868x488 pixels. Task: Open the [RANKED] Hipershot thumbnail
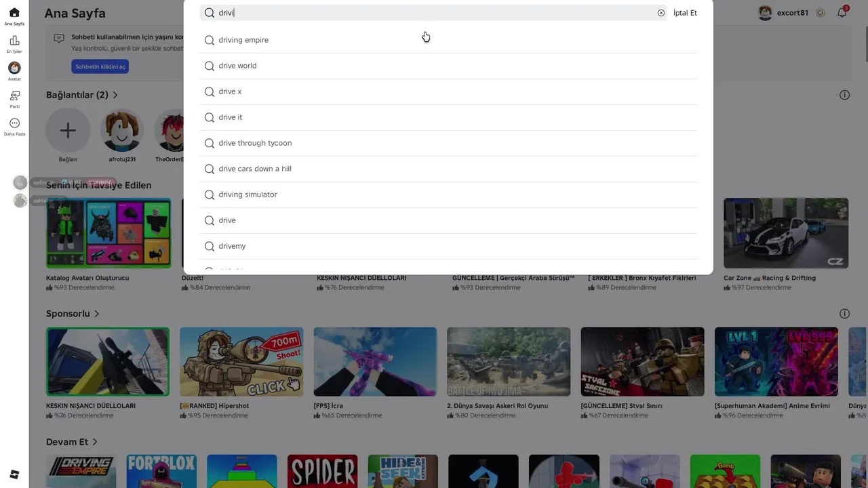click(241, 362)
